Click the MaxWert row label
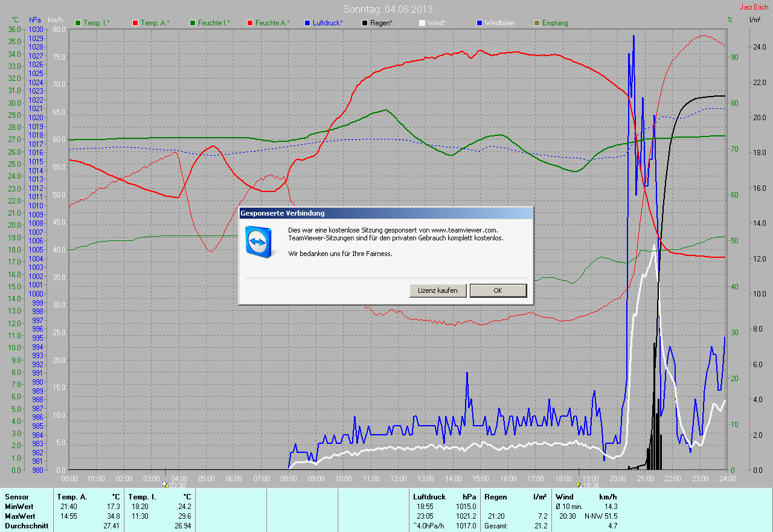 pyautogui.click(x=20, y=516)
